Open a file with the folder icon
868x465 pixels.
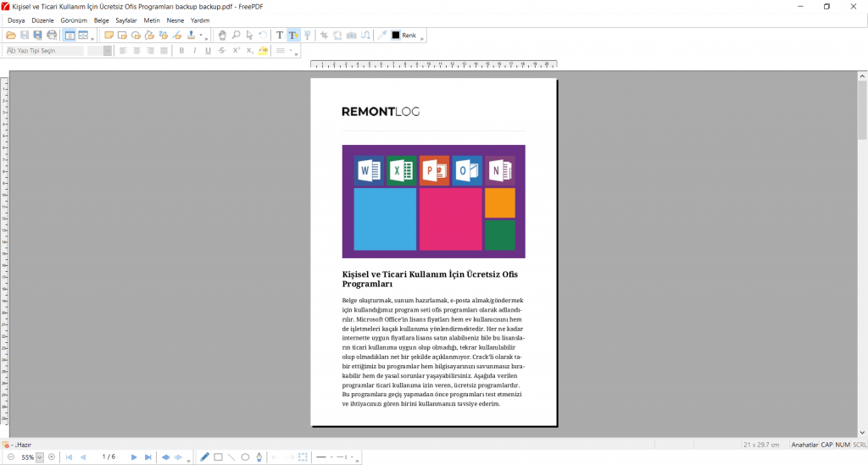10,36
